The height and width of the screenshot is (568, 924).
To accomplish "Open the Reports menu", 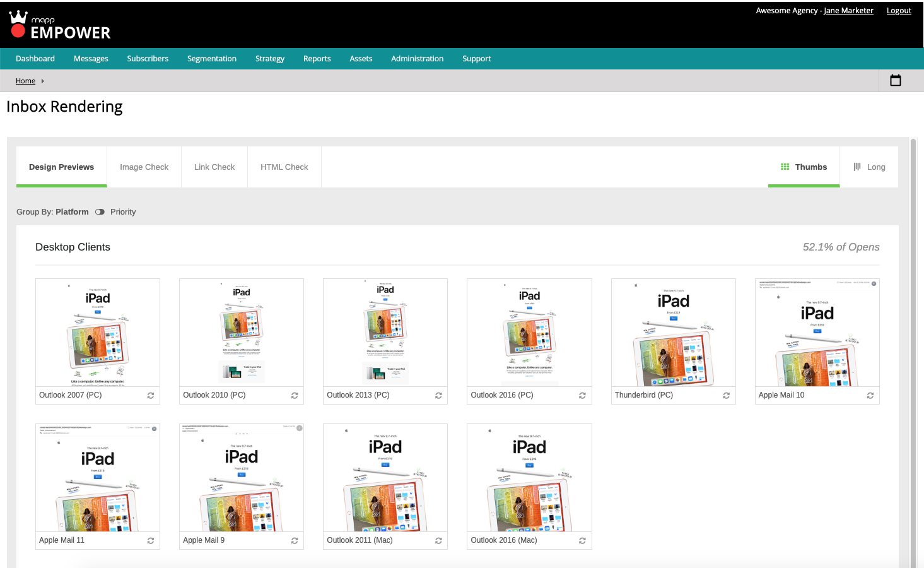I will point(317,59).
